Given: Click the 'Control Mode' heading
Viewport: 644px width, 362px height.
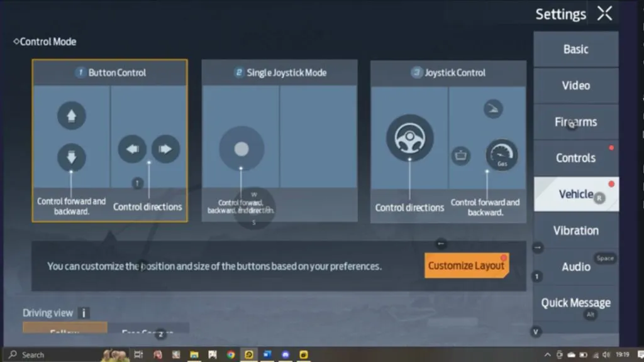Looking at the screenshot, I should [x=48, y=41].
